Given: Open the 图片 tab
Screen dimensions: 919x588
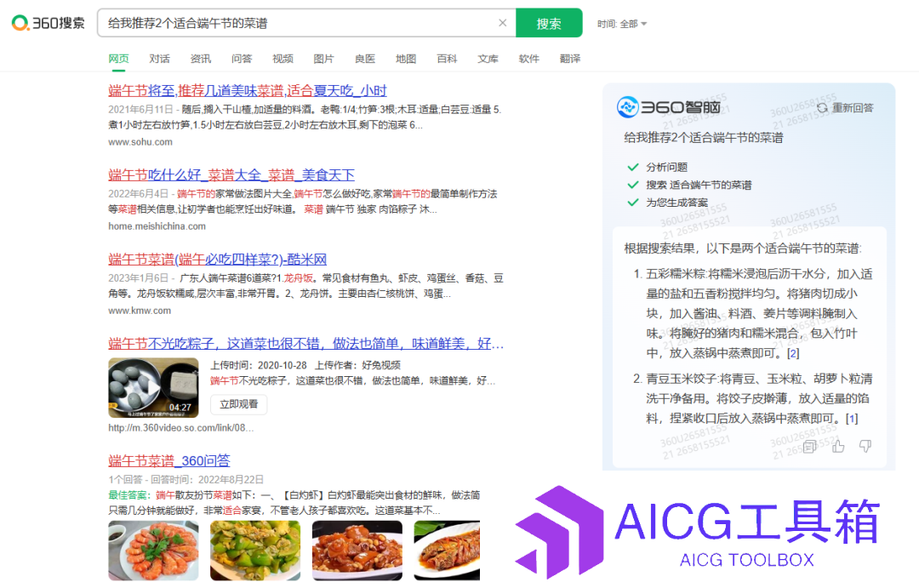Looking at the screenshot, I should [x=323, y=59].
